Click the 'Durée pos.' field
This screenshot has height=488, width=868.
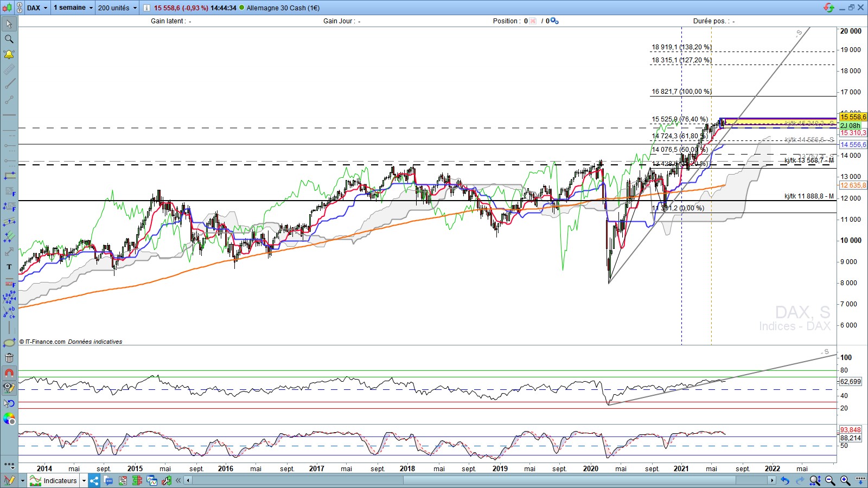click(x=714, y=21)
